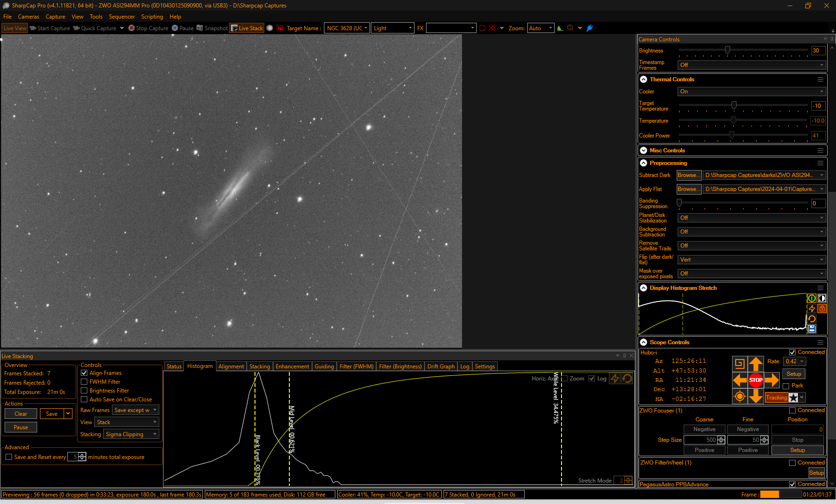Image resolution: width=836 pixels, height=504 pixels.
Task: Click the scope move right arrow
Action: (x=771, y=380)
